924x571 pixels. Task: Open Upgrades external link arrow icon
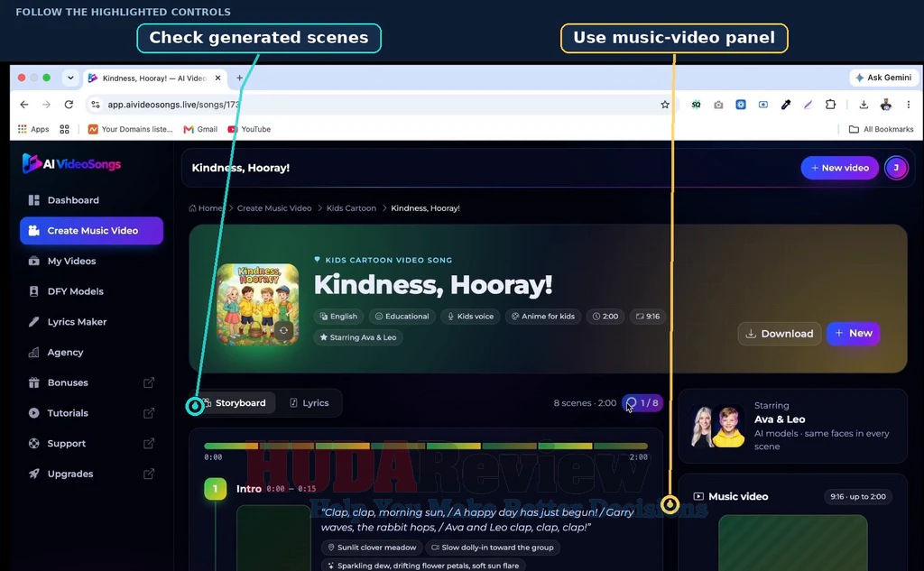[x=149, y=474]
